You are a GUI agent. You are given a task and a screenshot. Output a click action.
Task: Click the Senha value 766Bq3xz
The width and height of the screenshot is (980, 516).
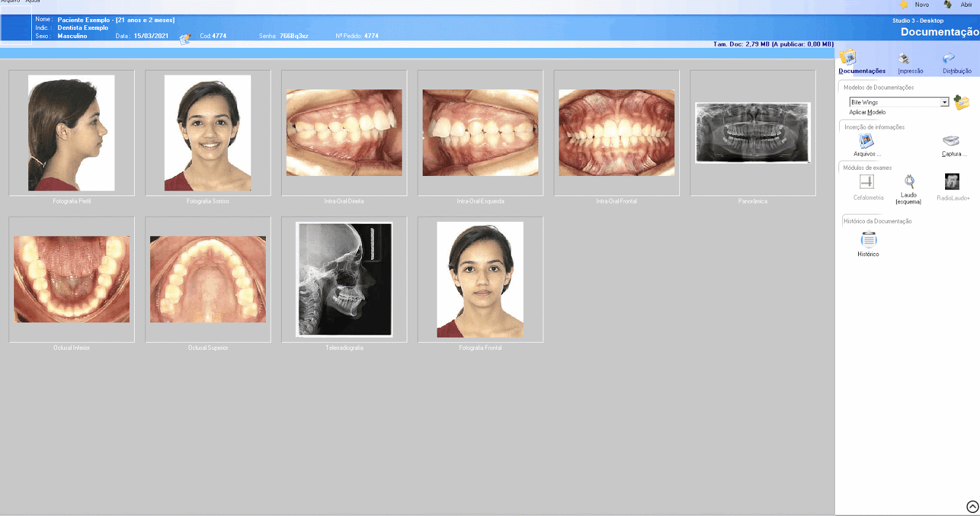[x=294, y=36]
